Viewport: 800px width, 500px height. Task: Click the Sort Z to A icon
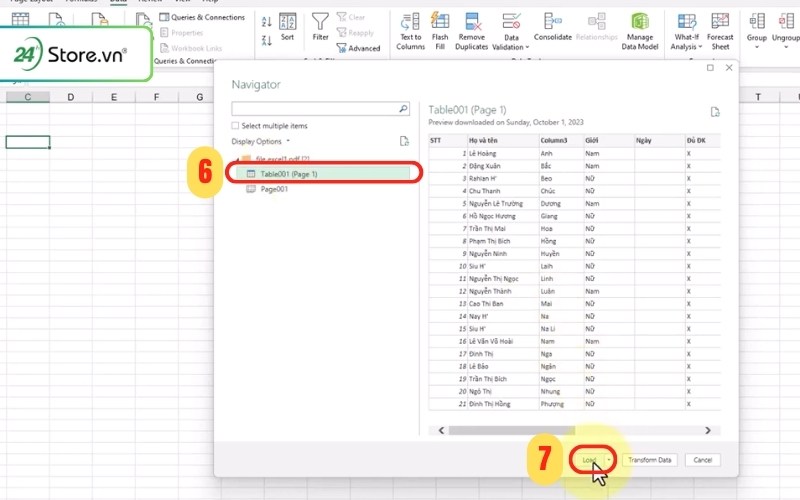[266, 40]
